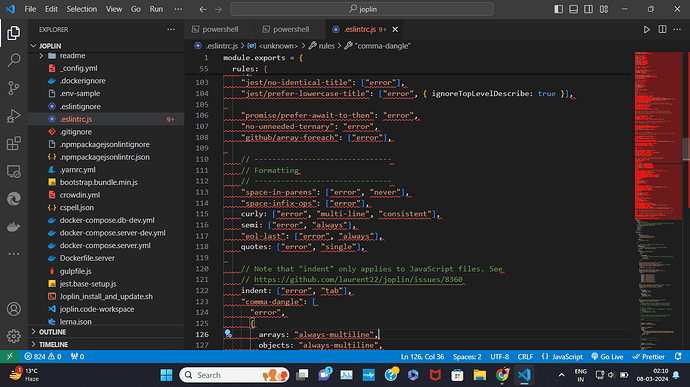Open the View menu

(114, 9)
